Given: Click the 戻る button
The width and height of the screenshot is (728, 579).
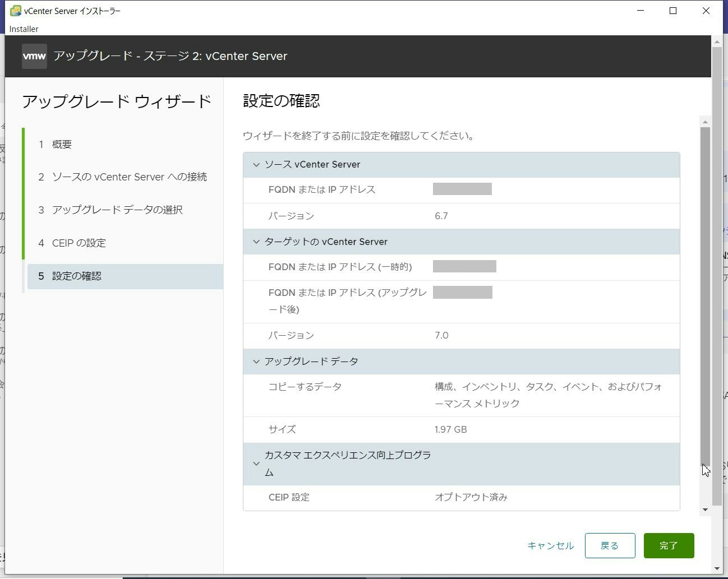Looking at the screenshot, I should [610, 545].
